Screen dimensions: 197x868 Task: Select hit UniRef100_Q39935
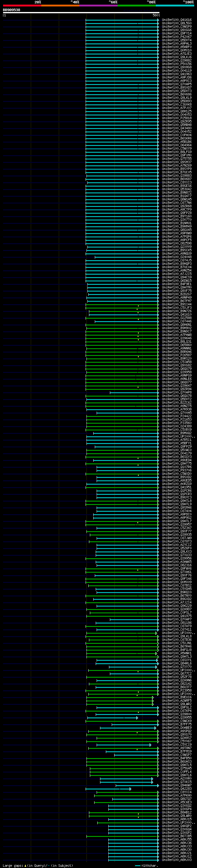tap(177, 535)
